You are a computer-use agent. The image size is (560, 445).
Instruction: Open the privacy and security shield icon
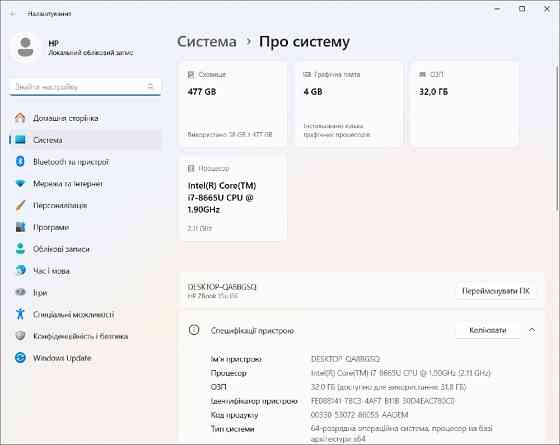20,336
